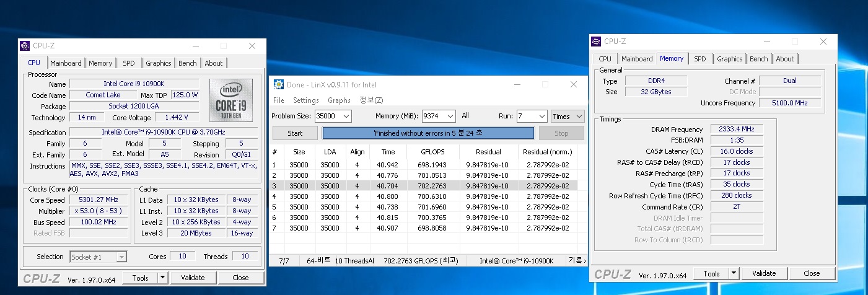The width and height of the screenshot is (868, 295).
Task: Click the Residual (norm.) column header
Action: tap(548, 152)
